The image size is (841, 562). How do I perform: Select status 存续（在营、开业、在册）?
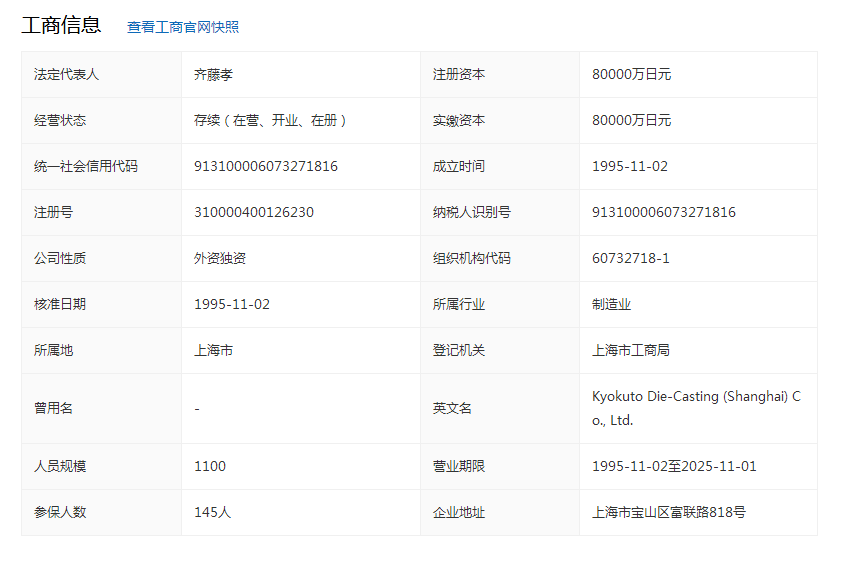tap(270, 121)
